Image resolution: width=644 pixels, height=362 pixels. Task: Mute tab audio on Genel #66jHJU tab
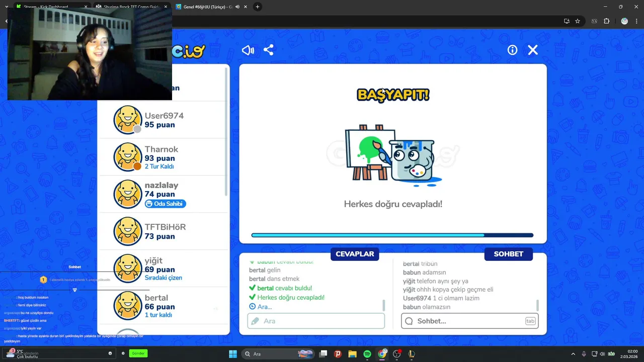[x=237, y=7]
